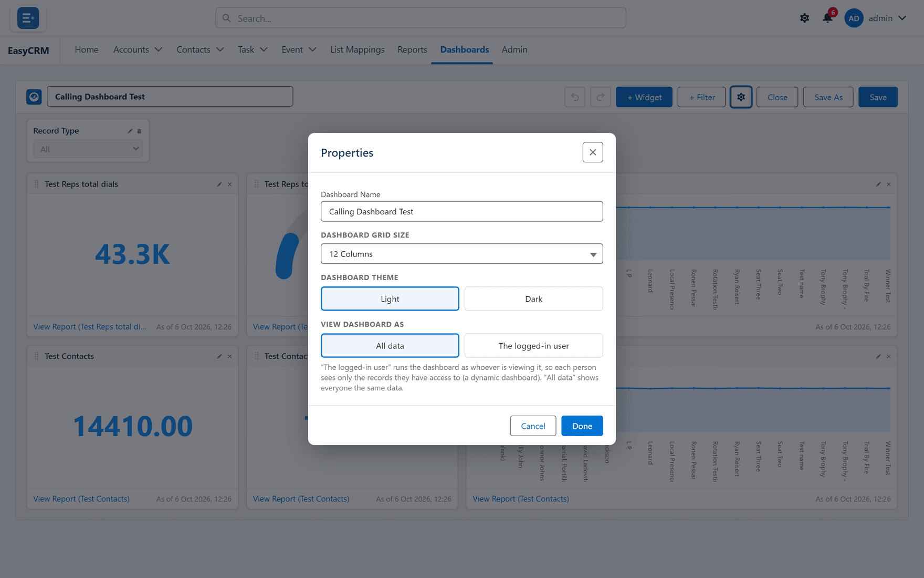The image size is (924, 578).
Task: Click the + Filter button
Action: point(701,97)
